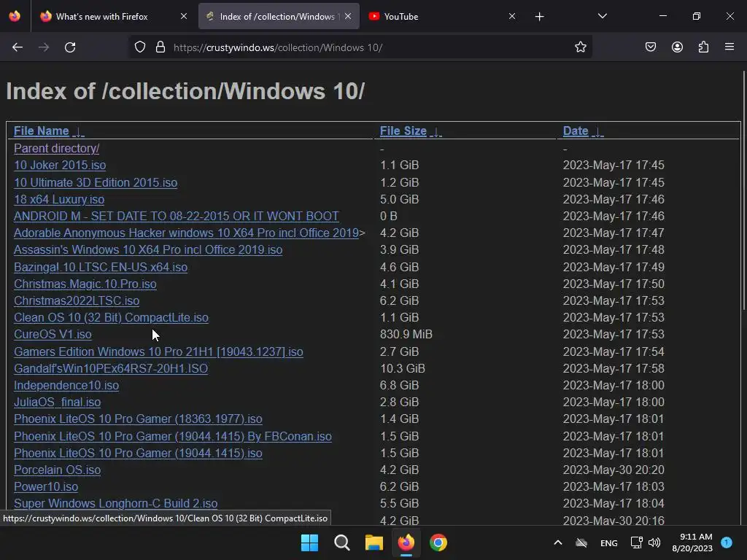Download Independence10.iso
This screenshot has height=560, width=747.
[66, 385]
